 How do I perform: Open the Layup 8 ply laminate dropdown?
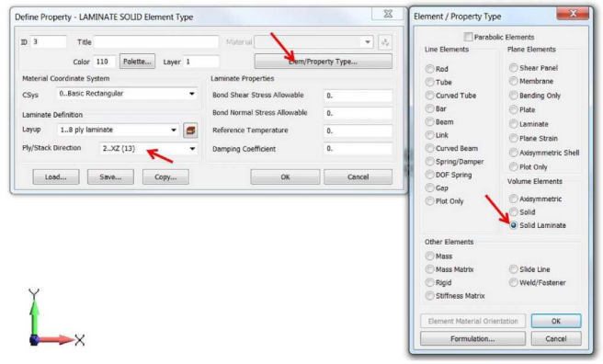coord(119,130)
